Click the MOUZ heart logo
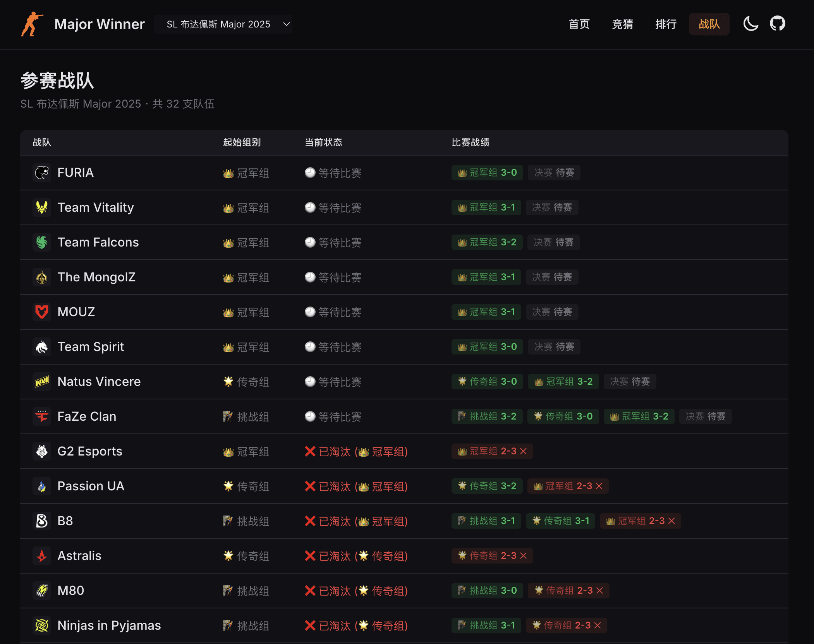This screenshot has width=814, height=644. 42,312
